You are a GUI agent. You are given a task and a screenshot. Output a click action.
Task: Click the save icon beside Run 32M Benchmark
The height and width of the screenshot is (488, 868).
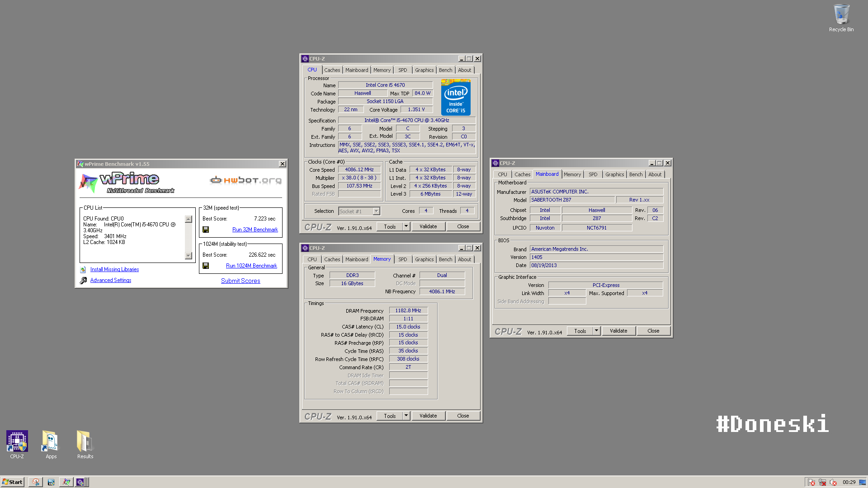click(206, 230)
